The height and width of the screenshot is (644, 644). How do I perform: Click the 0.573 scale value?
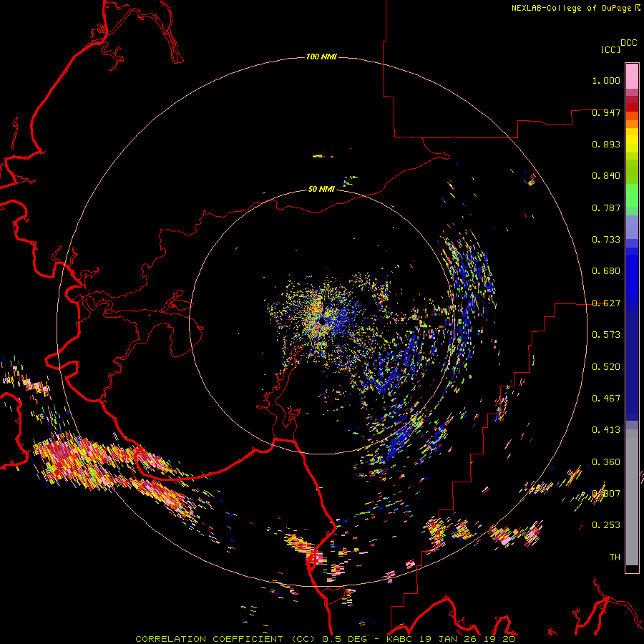(x=606, y=335)
